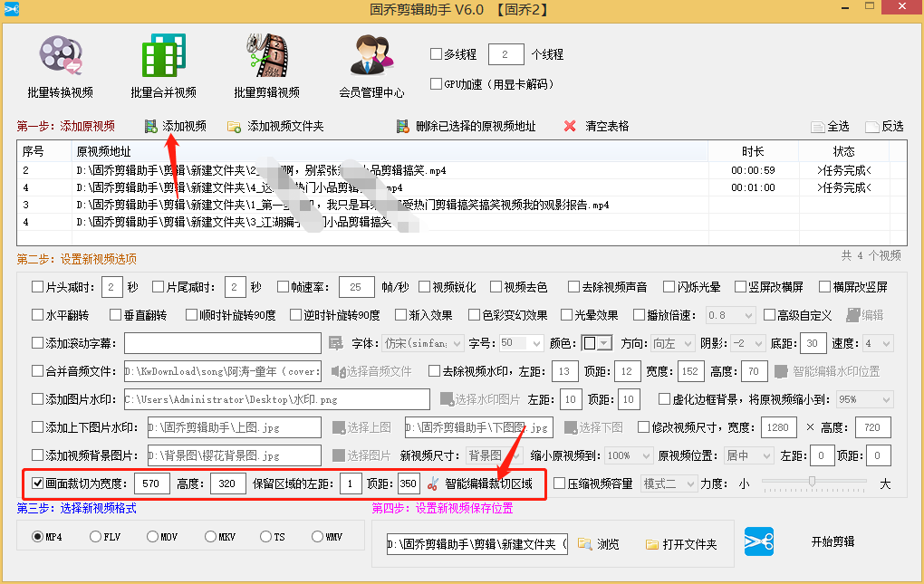Click the 选择音频文件 speaker icon
Viewport: 924px width, 584px height.
tap(338, 371)
